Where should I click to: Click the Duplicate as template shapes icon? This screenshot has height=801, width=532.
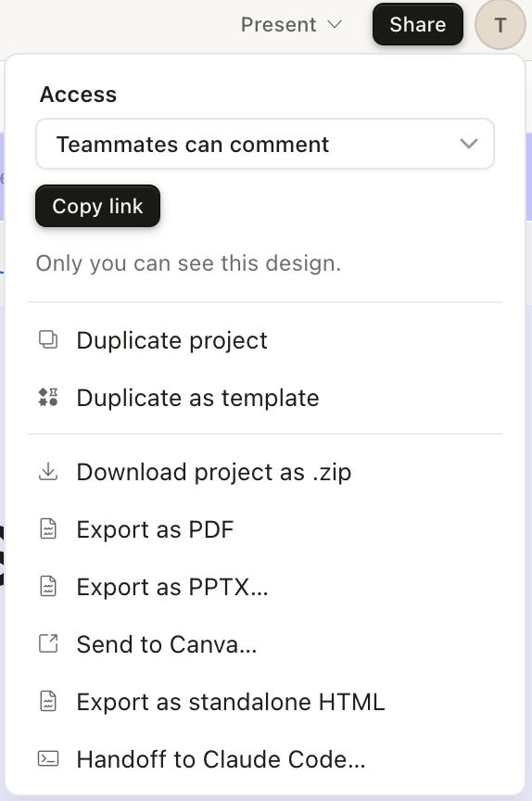pos(48,398)
